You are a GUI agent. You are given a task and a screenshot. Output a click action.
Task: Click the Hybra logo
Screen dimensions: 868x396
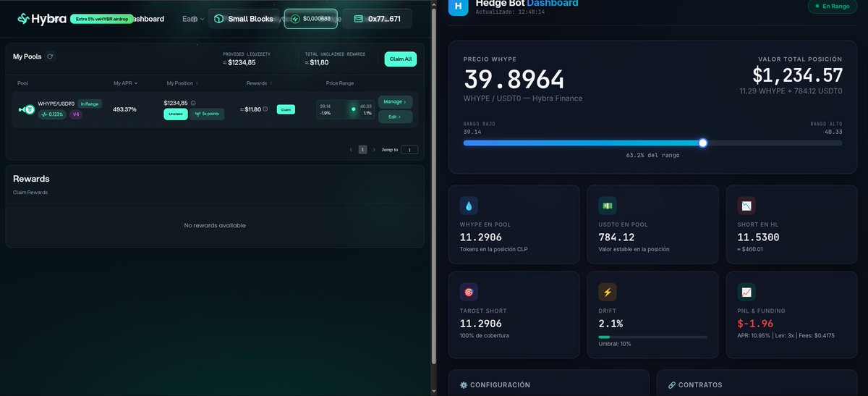[x=41, y=19]
